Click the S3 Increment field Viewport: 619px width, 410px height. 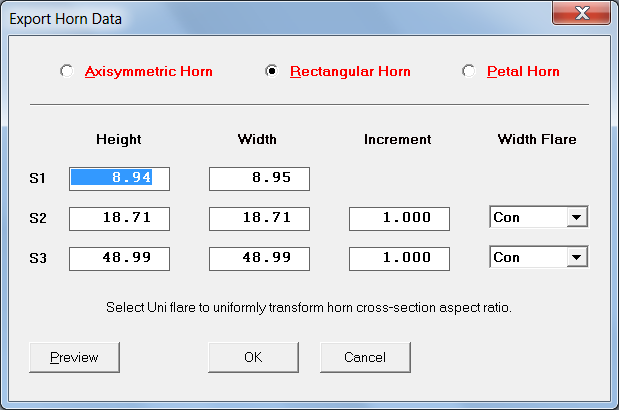[399, 258]
